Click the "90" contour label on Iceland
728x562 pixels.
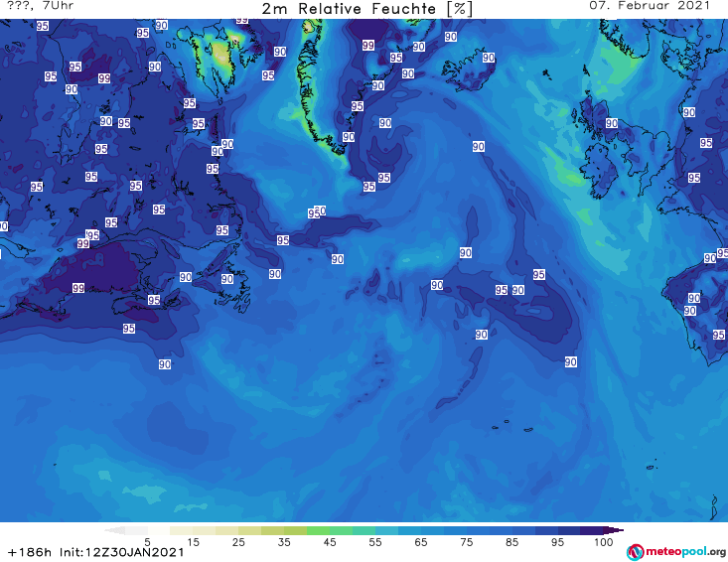489,58
